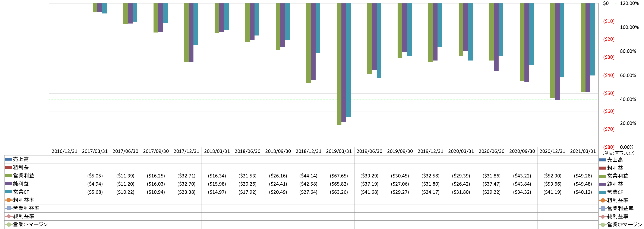Click the teal 営業CF bar for 2019/06/30
Screen dimensions: 644x229
point(379,41)
